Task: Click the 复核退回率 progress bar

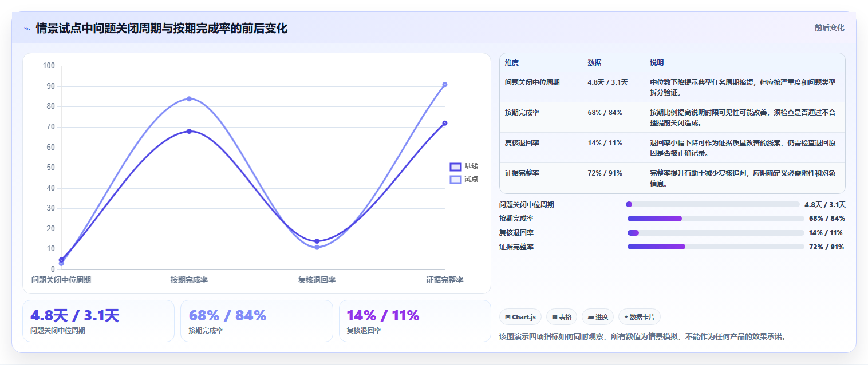Action: coord(716,233)
